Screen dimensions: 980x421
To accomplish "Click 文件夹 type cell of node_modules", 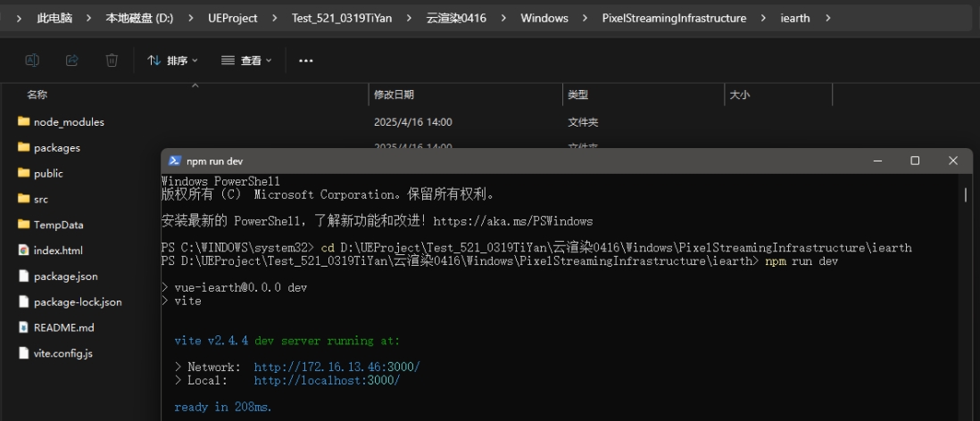I will (583, 122).
